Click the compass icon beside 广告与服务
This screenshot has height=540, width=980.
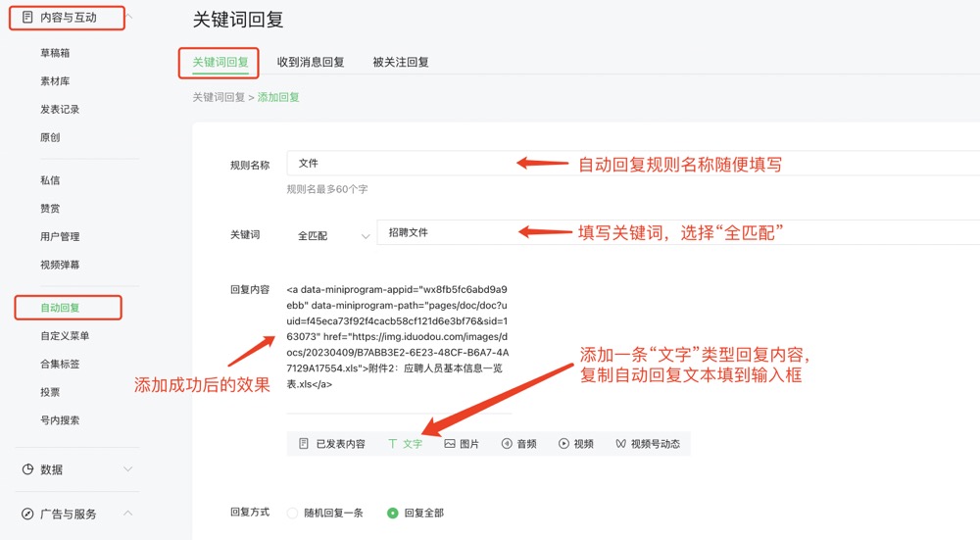point(27,514)
